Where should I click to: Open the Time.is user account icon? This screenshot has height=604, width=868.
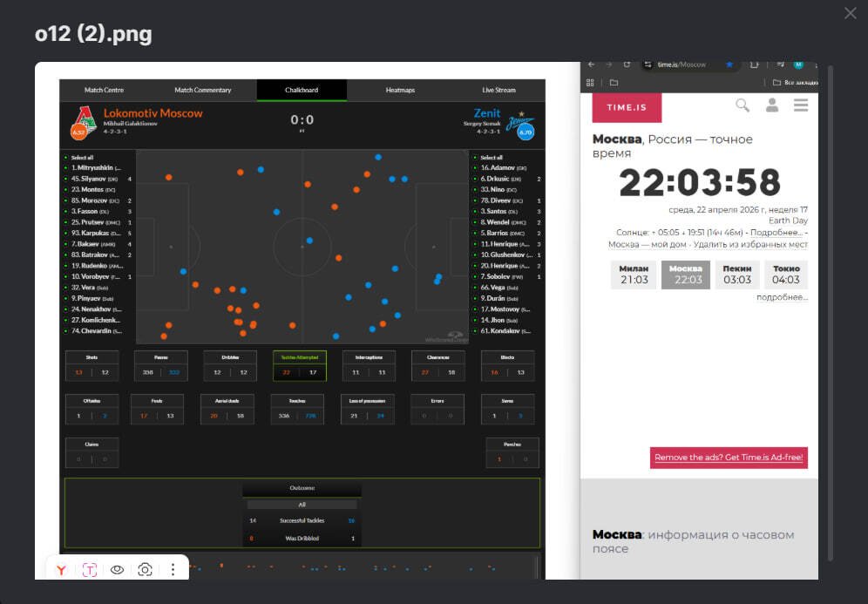click(771, 105)
